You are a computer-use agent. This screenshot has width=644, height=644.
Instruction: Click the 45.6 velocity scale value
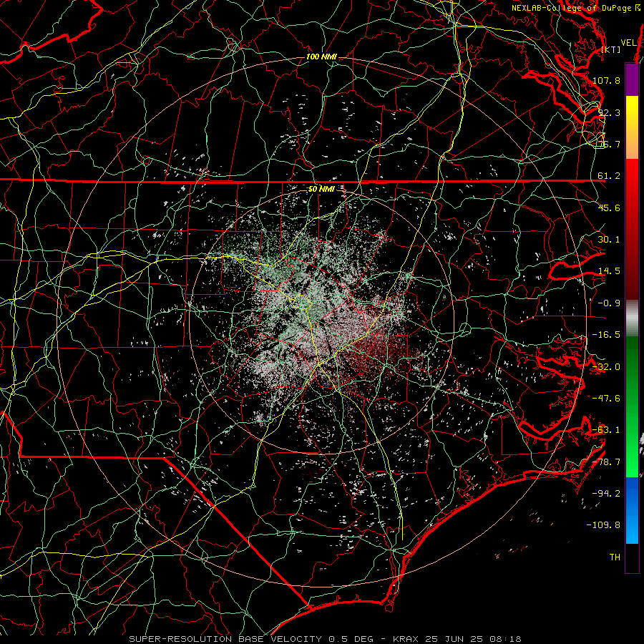(609, 208)
